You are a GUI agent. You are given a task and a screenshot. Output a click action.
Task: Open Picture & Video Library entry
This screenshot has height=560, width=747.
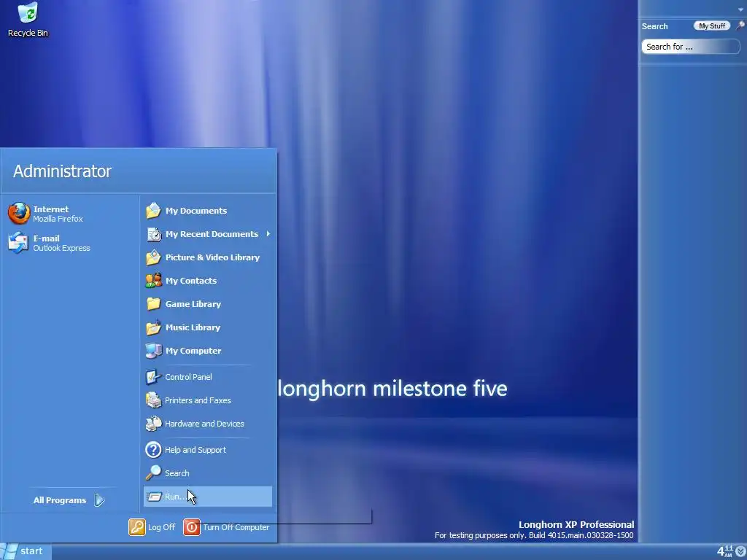(x=212, y=257)
